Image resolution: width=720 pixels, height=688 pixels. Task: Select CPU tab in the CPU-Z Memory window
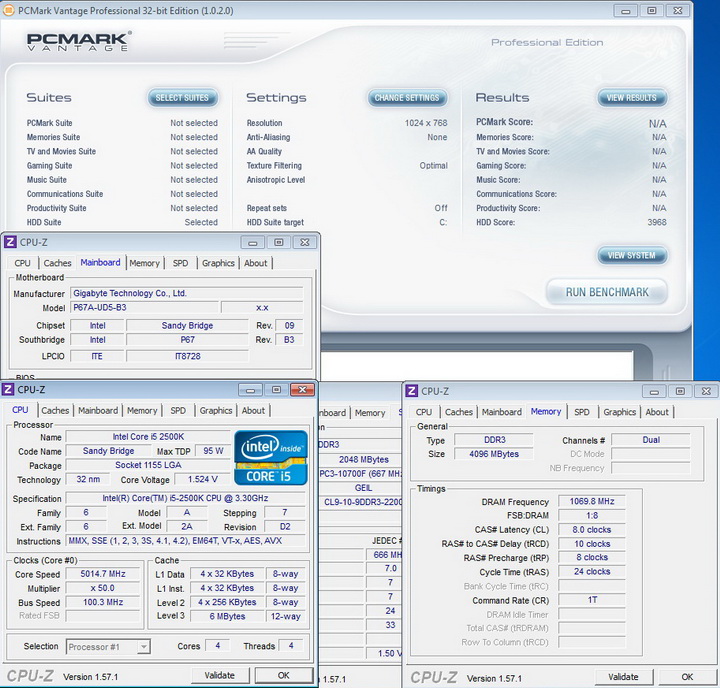coord(424,412)
